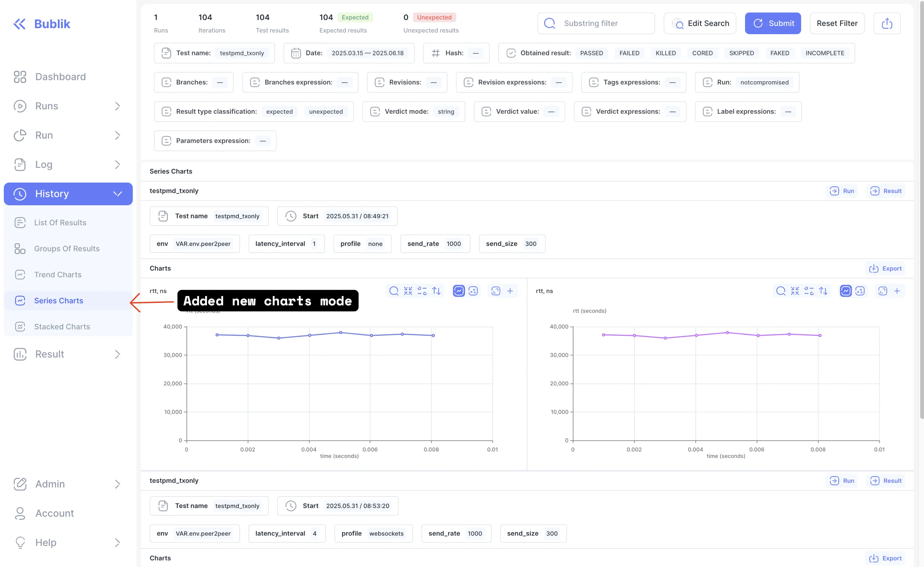Switch the left chart to scatter plot mode
The height and width of the screenshot is (567, 924).
tap(473, 291)
